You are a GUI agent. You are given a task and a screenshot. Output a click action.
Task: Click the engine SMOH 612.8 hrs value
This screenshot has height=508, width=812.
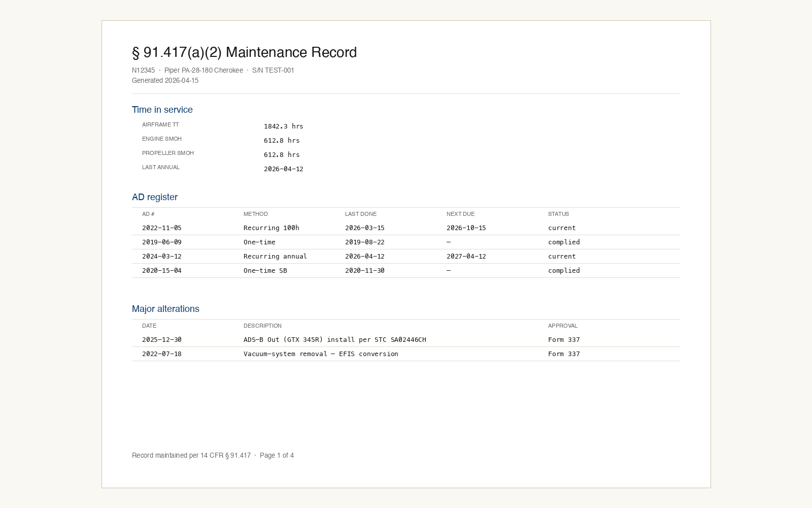282,140
